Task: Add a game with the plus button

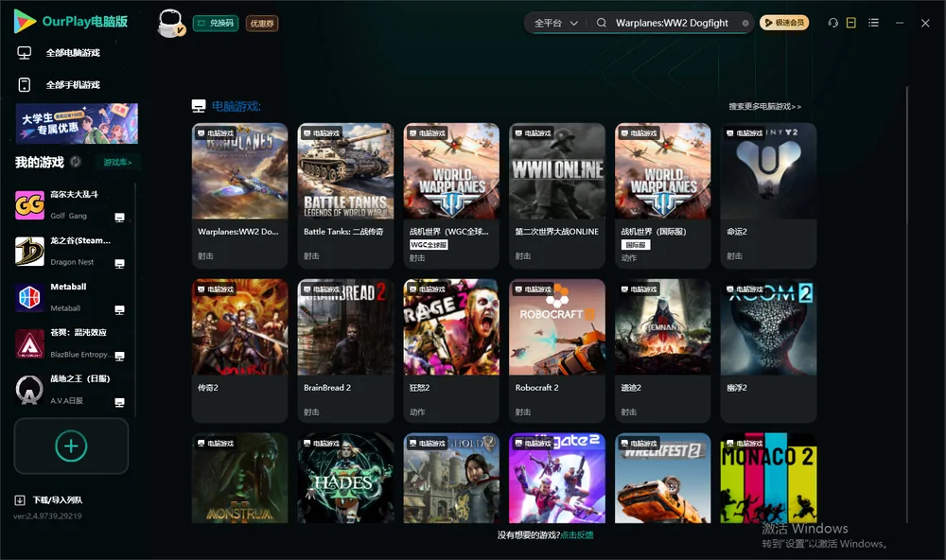Action: pos(71,446)
